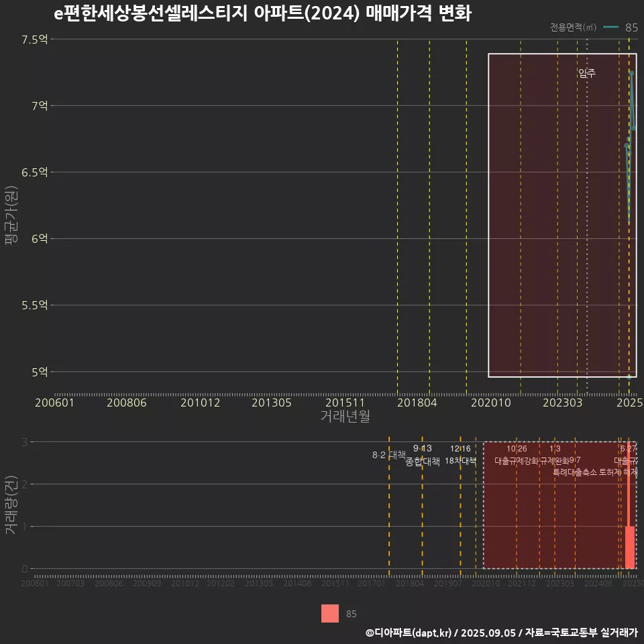The width and height of the screenshot is (644, 644).
Task: Click '202112' on the volume chart x-axis
Action: 522,583
